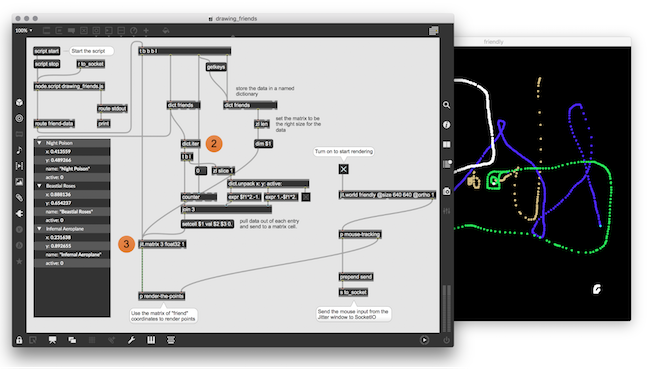Select the 'p mouse-tracking' subpatcher object
This screenshot has height=369, width=650.
point(360,235)
